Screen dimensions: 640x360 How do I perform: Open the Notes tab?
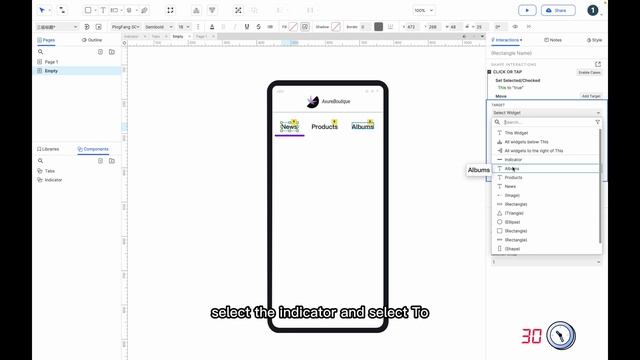553,40
